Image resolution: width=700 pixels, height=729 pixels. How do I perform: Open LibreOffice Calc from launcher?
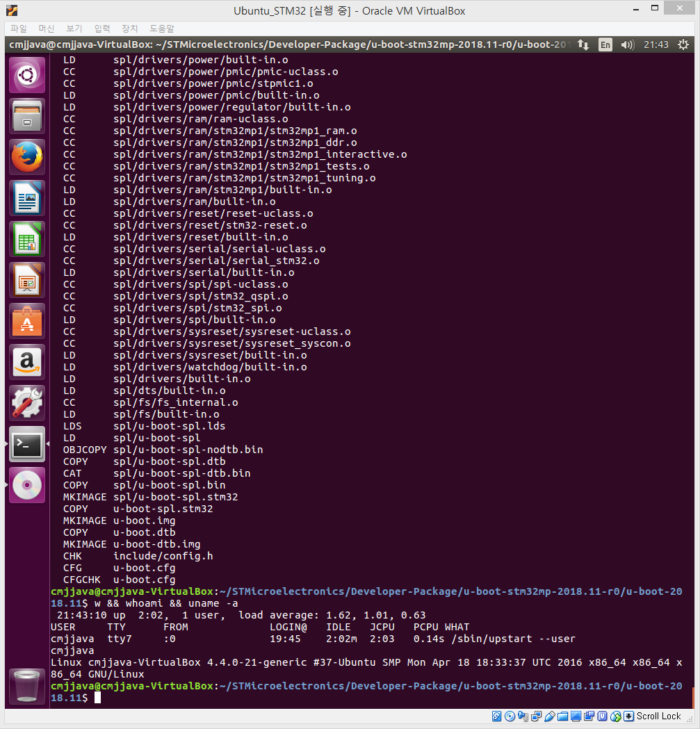[27, 239]
